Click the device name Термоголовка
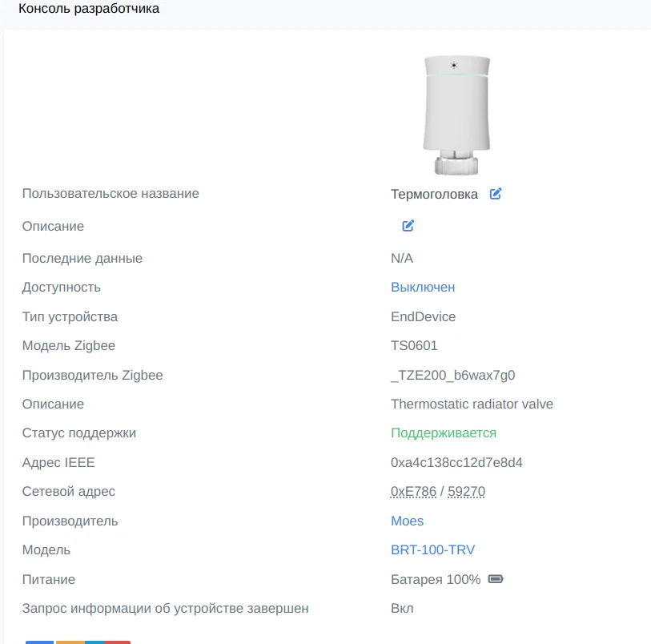 [x=434, y=194]
